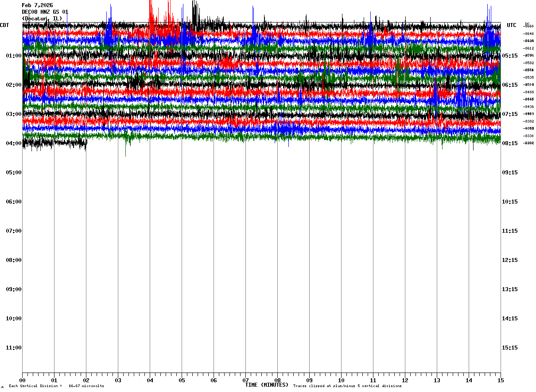
Task: Click minute tick label '04' on time axis
Action: (150, 380)
